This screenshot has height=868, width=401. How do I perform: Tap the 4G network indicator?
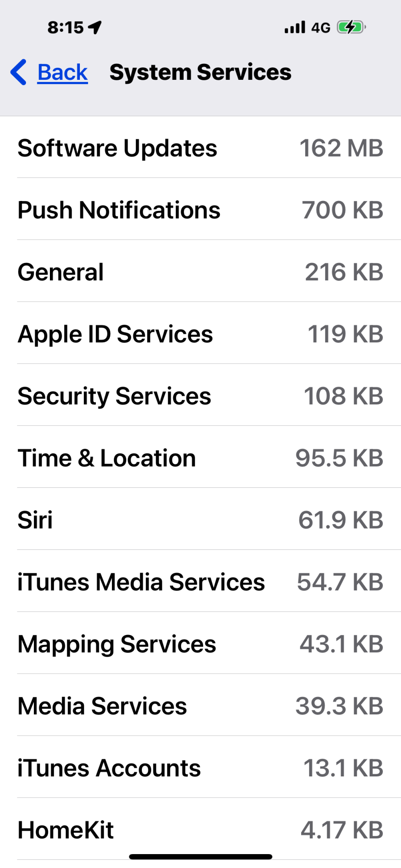point(321,28)
